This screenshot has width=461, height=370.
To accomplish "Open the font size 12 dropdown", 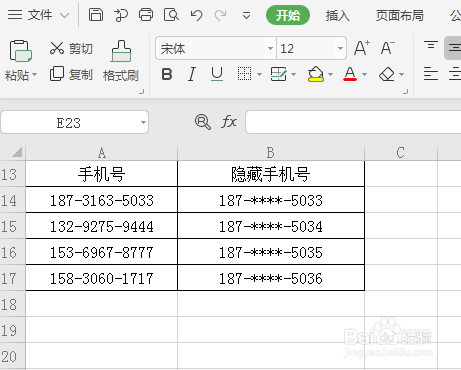I will coord(340,49).
